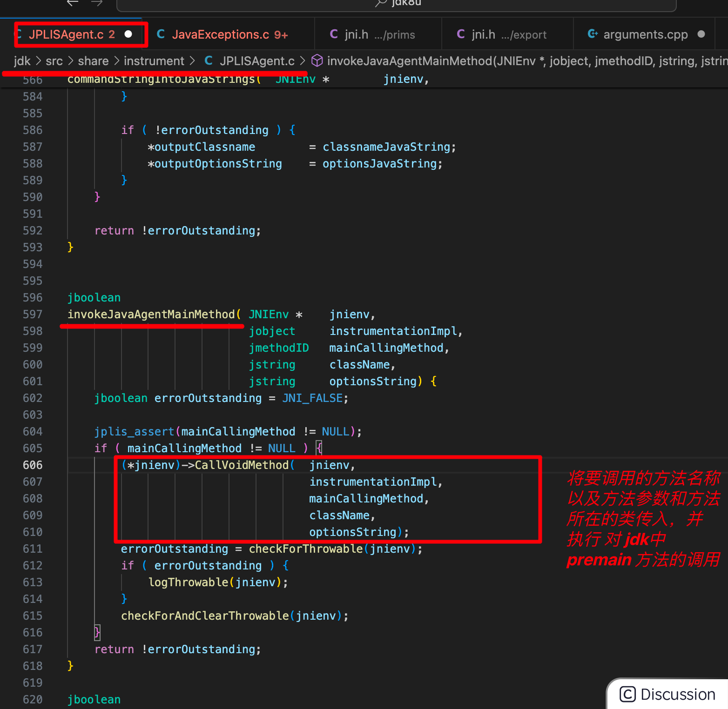Click the C icon on jni.h prims tab
Viewport: 728px width, 709px height.
(334, 34)
